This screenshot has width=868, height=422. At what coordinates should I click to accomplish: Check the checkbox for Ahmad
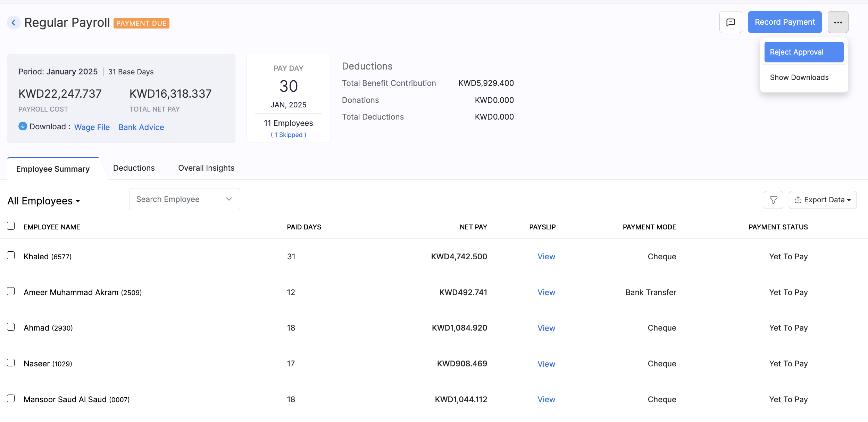11,327
